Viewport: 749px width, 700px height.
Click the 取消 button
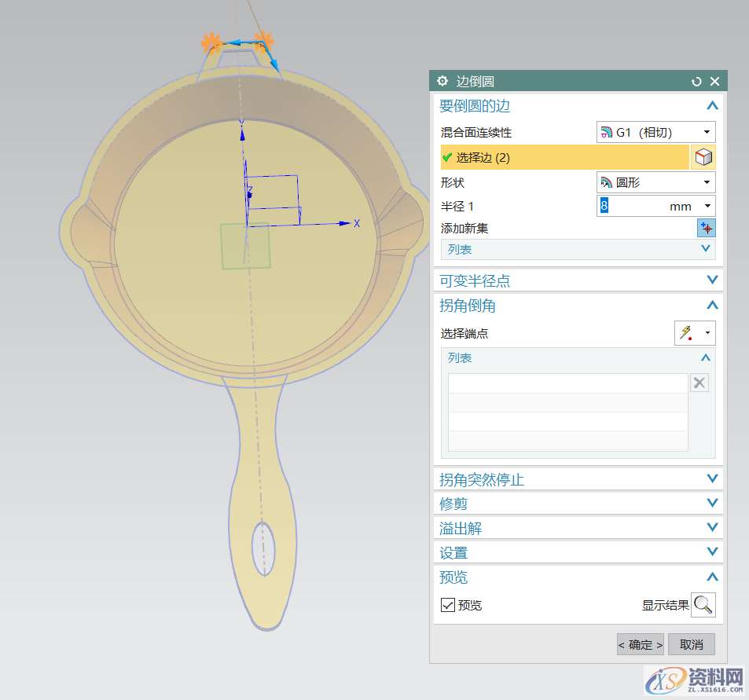[x=692, y=644]
